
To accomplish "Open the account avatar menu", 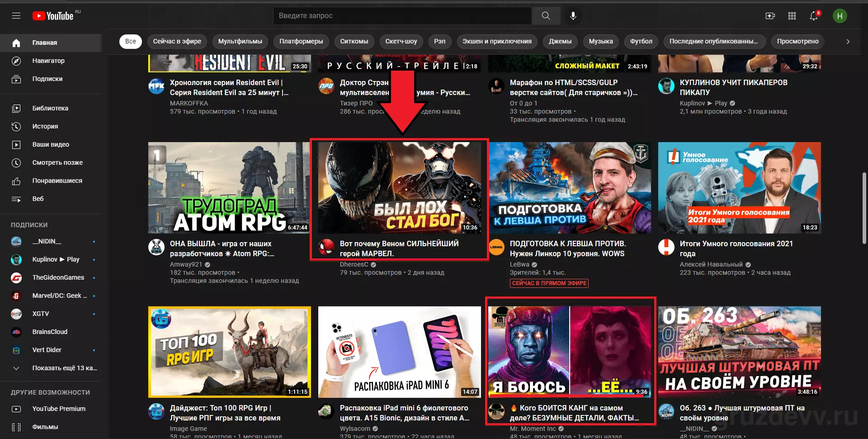I will [x=840, y=16].
